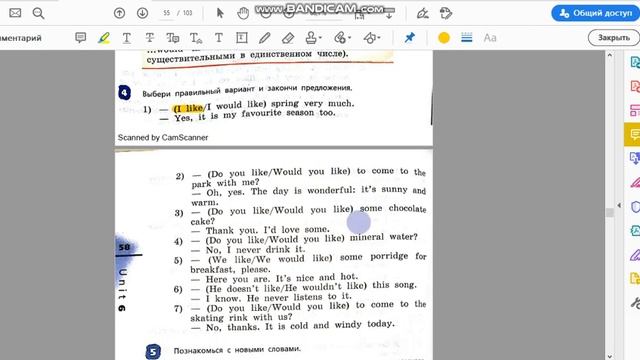Open the Protect shield tool in sidebar
Image resolution: width=640 pixels, height=360 pixels.
tap(635, 207)
